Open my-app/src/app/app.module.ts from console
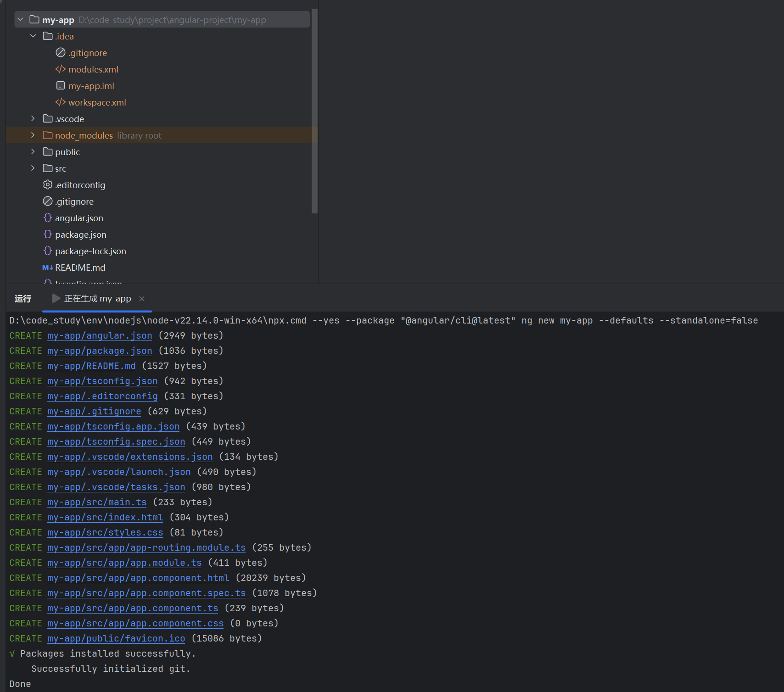 coord(124,563)
